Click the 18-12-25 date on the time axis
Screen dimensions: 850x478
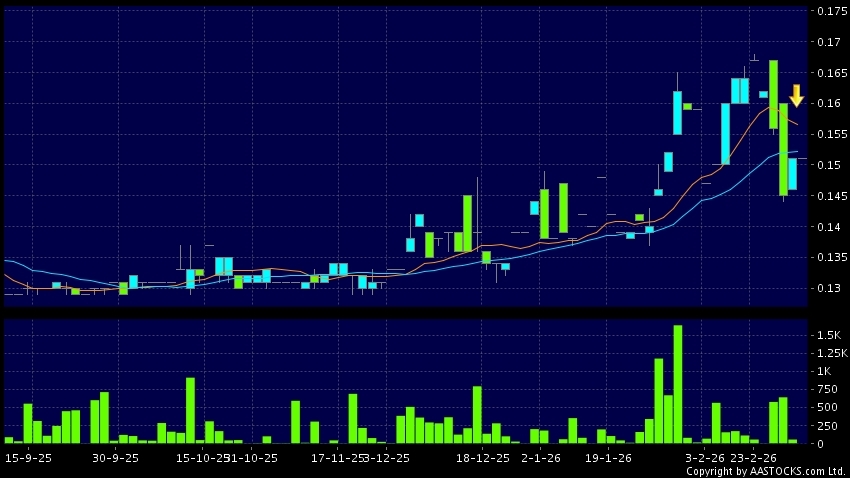pyautogui.click(x=483, y=457)
